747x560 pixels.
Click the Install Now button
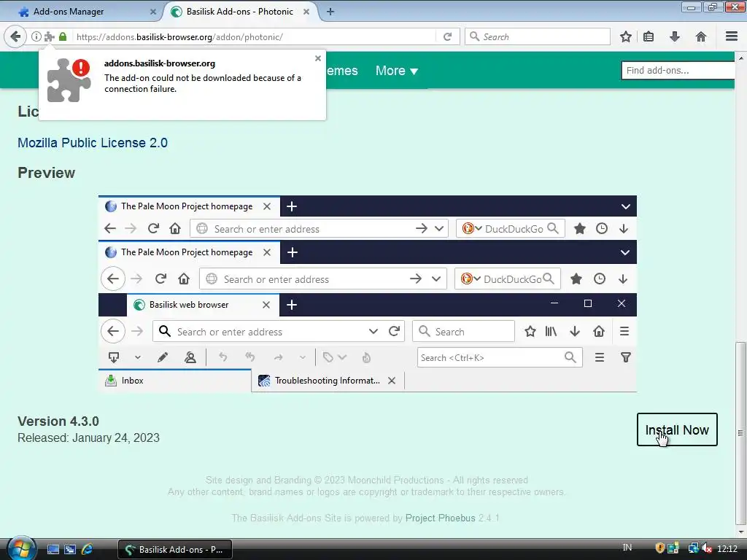[677, 429]
